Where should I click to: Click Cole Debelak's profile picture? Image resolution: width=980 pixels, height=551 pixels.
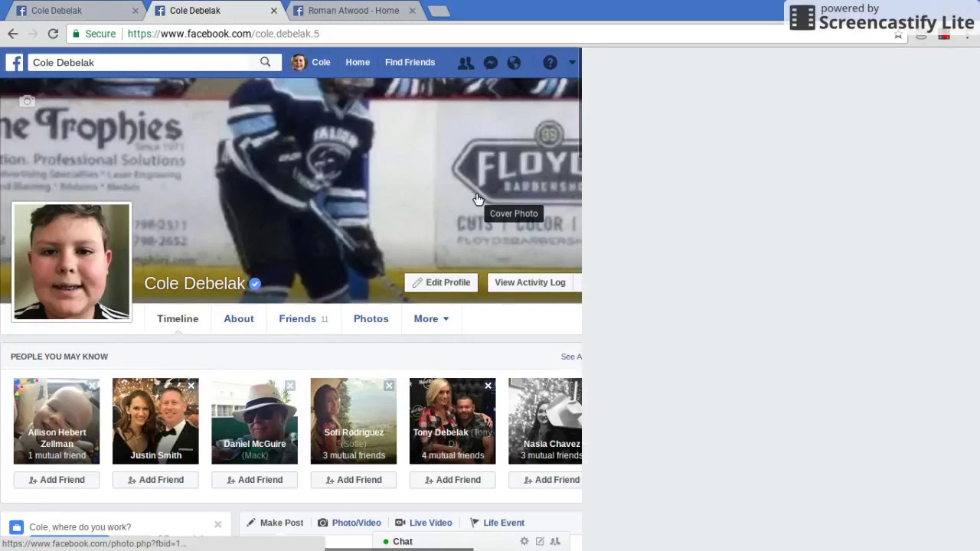(72, 262)
